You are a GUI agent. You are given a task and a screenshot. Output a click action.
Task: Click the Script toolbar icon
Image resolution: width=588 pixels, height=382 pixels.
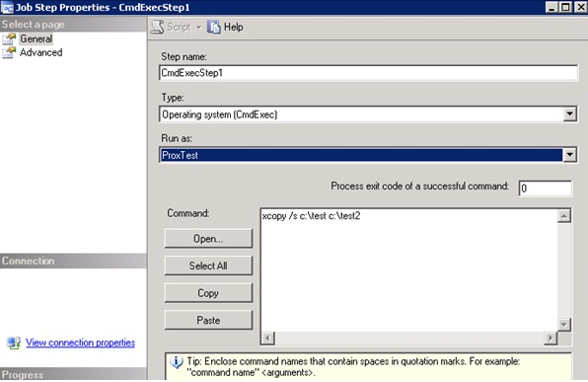click(x=158, y=27)
